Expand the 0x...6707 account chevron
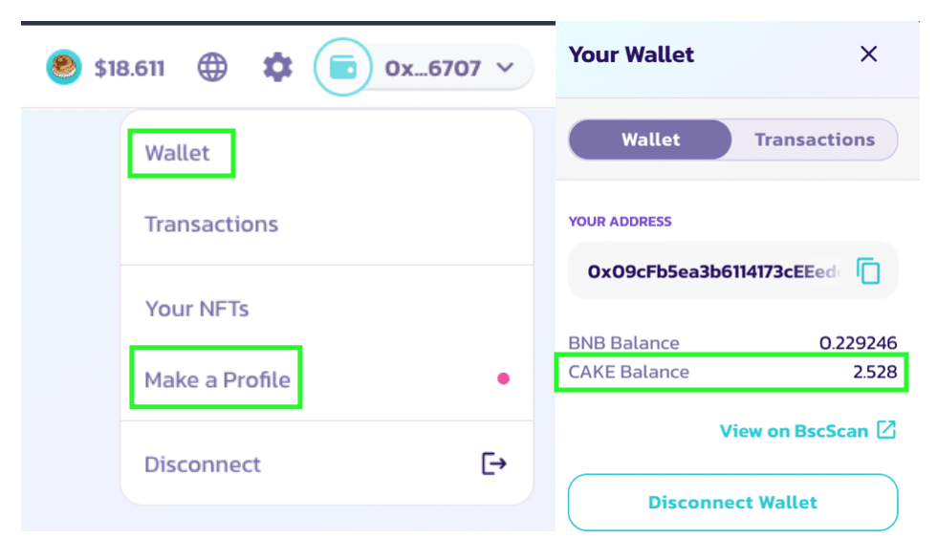This screenshot has width=937, height=560. (506, 68)
